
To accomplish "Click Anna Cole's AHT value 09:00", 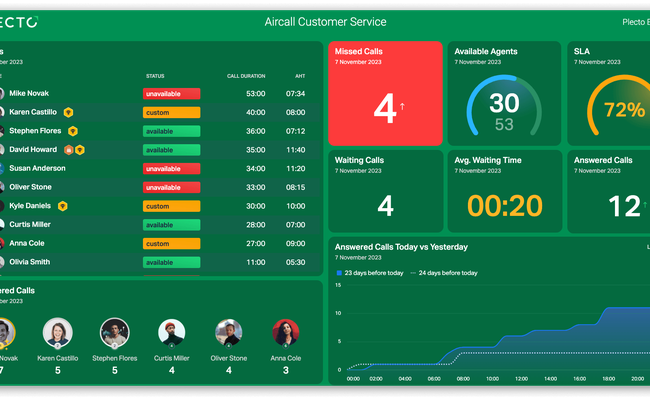I will [295, 243].
